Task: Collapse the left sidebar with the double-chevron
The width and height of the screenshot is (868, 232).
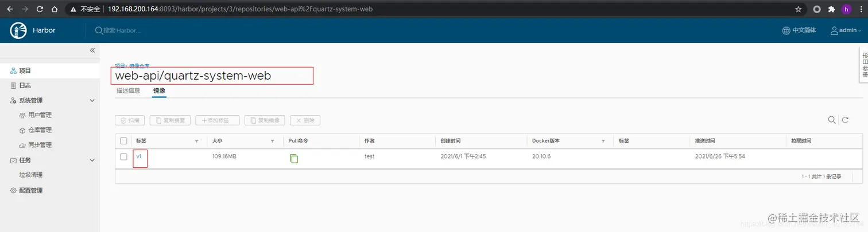Action: pyautogui.click(x=92, y=50)
